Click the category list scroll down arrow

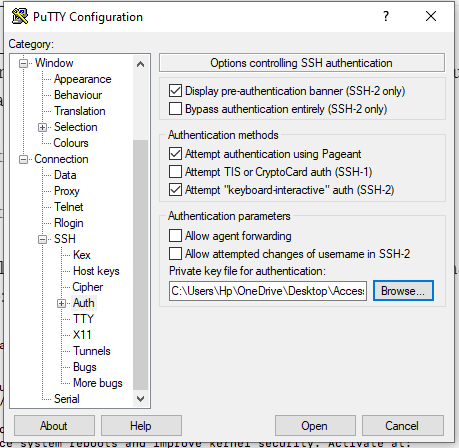[140, 399]
